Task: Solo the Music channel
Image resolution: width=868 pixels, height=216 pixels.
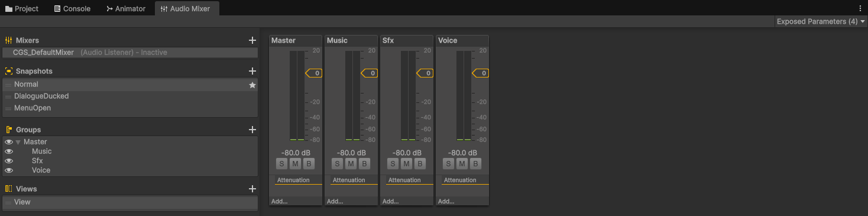Action: 337,163
